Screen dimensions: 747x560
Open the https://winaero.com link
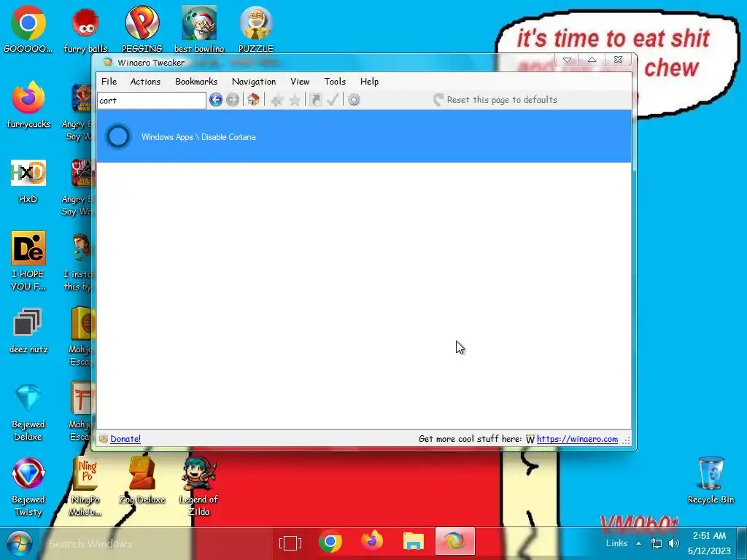pyautogui.click(x=577, y=438)
